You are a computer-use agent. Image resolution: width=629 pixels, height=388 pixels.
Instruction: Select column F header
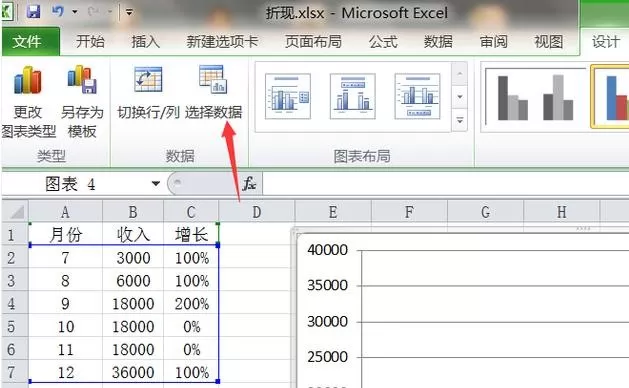(x=409, y=211)
